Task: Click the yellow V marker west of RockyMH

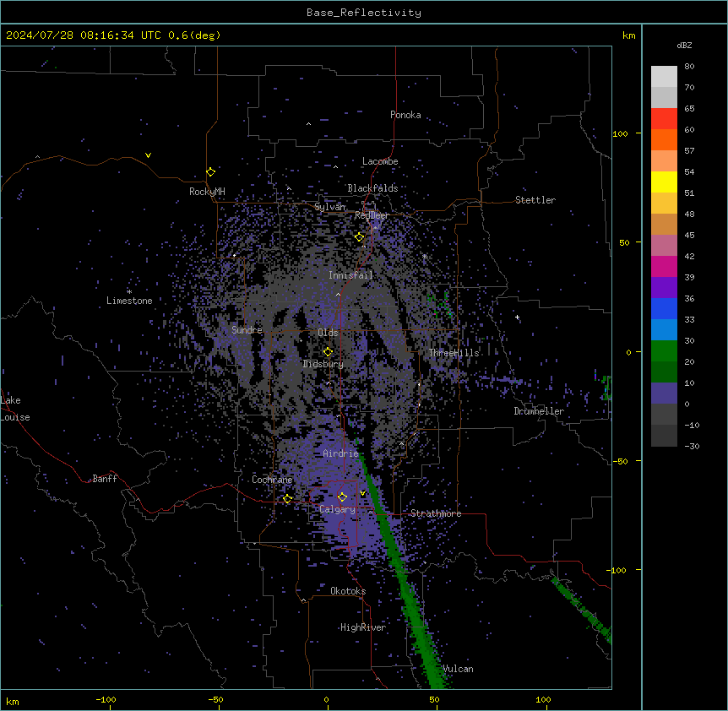Action: [x=148, y=155]
